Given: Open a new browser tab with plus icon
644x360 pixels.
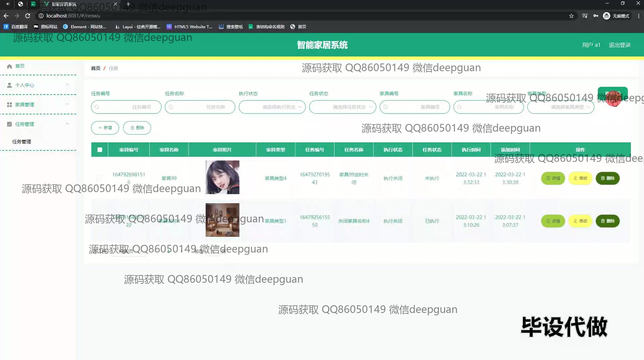Looking at the screenshot, I should [x=128, y=4].
